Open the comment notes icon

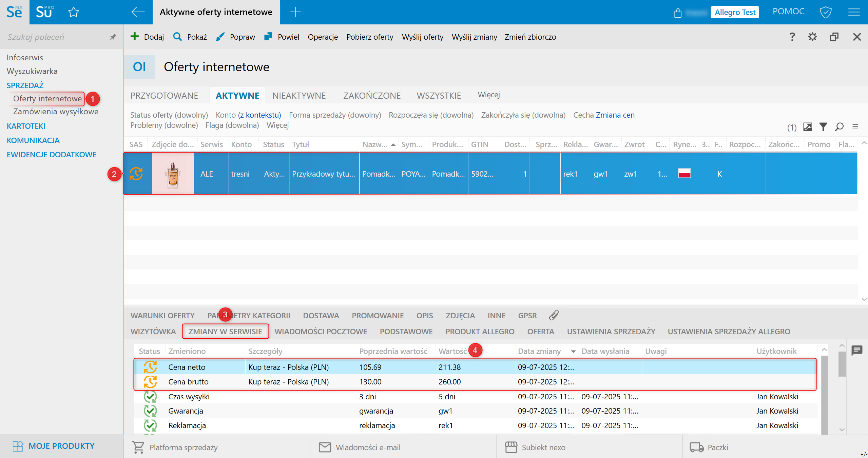tap(857, 350)
